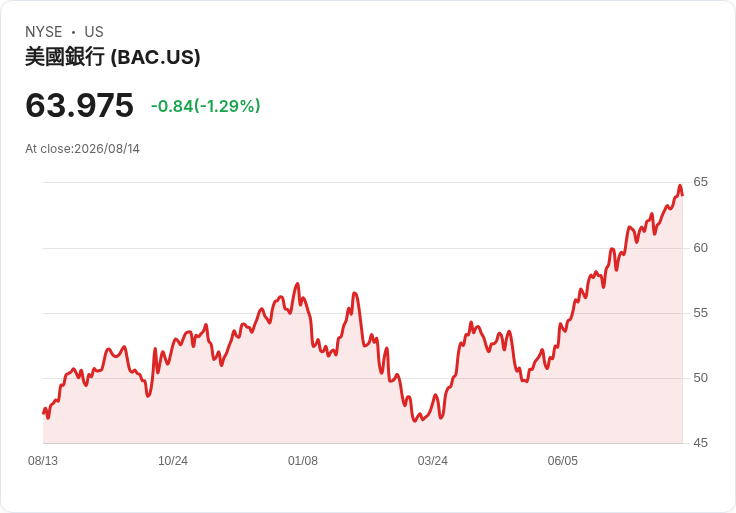This screenshot has width=736, height=513.
Task: Click the BAC.US stock title
Action: point(113,57)
